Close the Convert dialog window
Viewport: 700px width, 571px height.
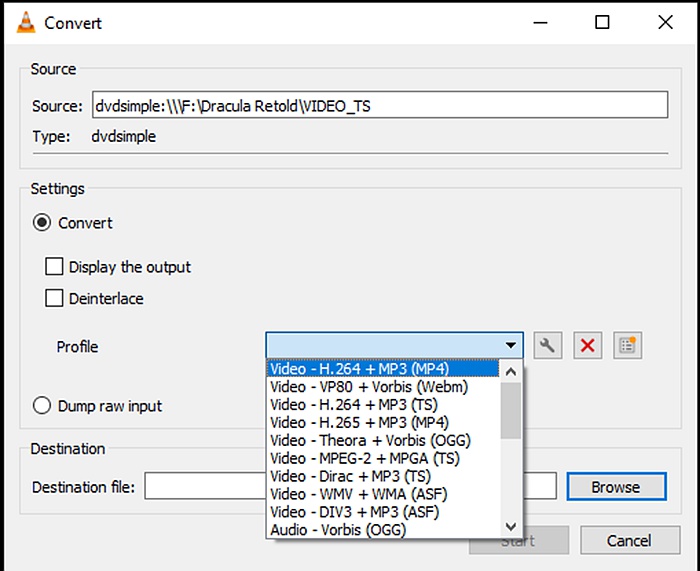click(x=665, y=22)
